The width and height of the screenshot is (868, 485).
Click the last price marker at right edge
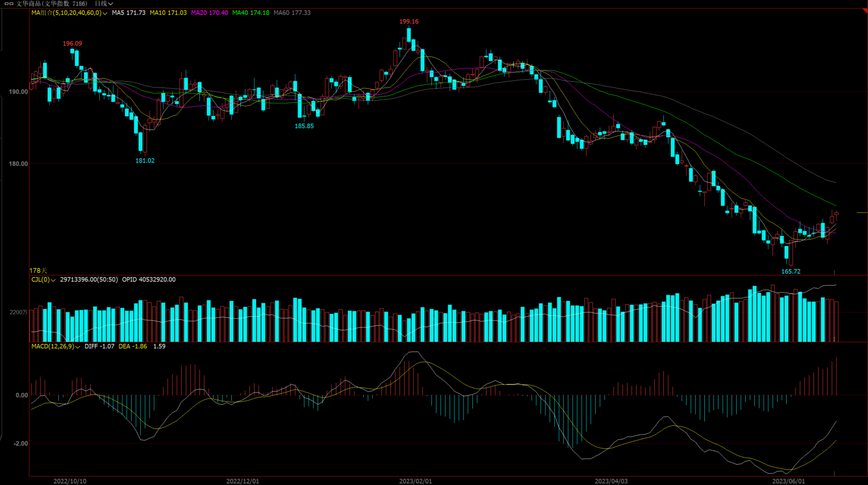862,213
